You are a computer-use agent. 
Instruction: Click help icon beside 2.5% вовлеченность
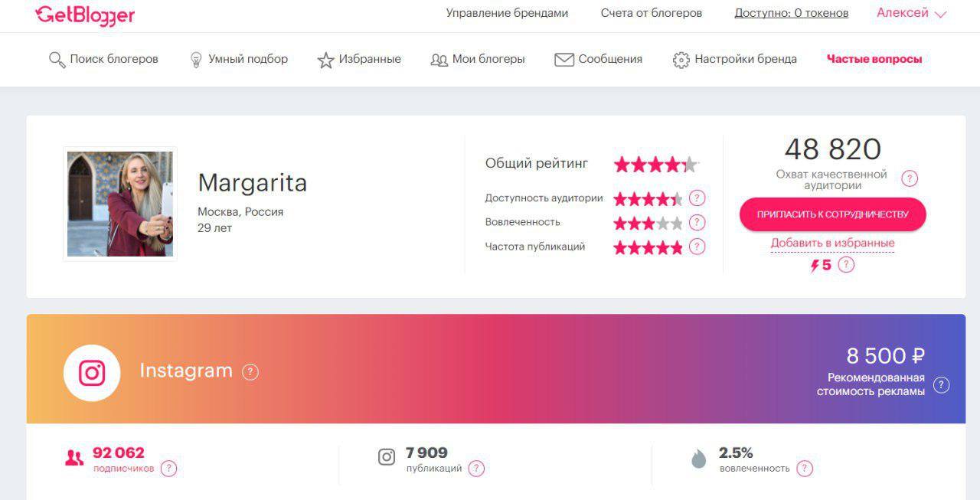coord(804,469)
